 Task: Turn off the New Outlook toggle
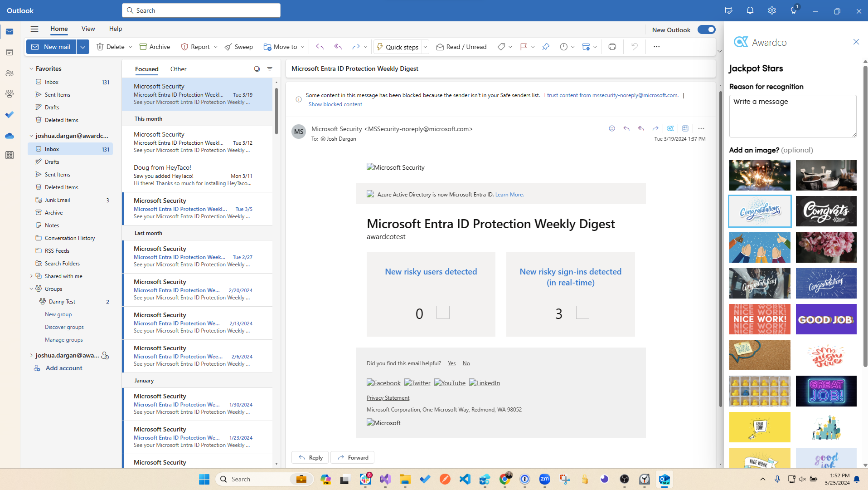(x=706, y=29)
